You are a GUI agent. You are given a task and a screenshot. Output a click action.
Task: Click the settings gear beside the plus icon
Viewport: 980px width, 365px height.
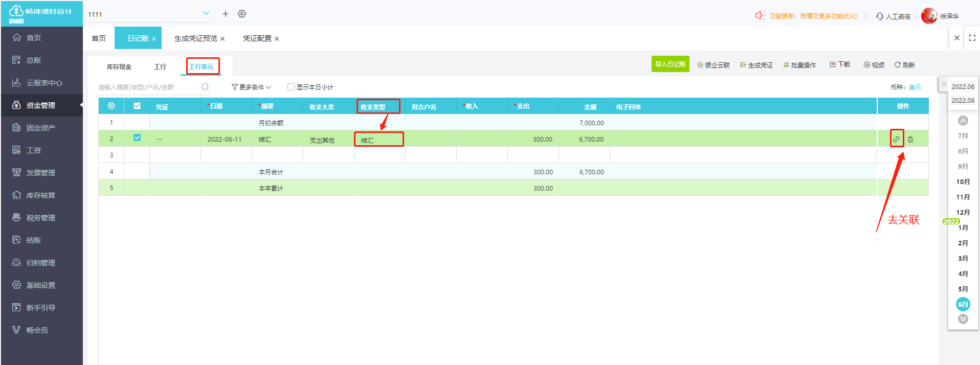(x=242, y=14)
